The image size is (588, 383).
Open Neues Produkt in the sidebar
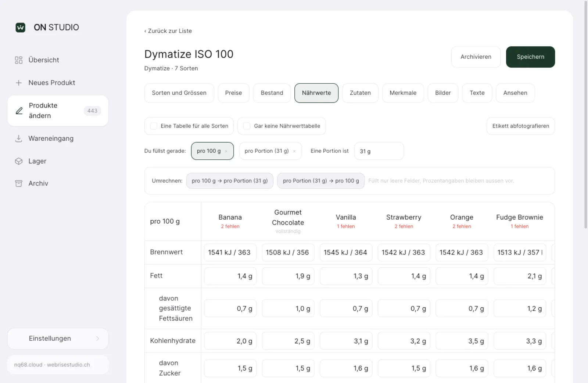click(x=58, y=83)
